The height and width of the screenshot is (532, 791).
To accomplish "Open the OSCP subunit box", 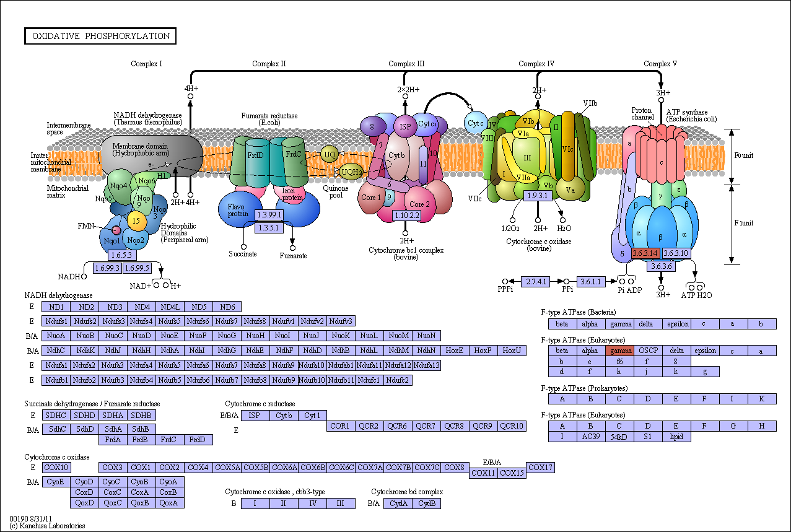I will point(648,351).
